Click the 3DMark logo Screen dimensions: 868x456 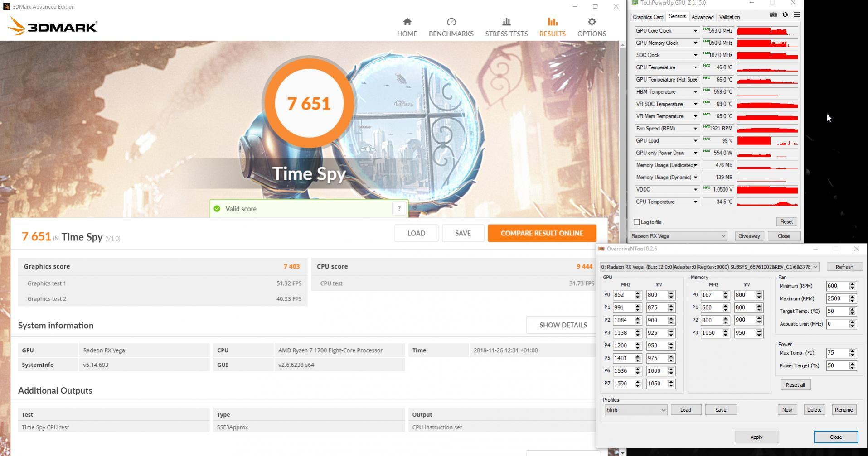point(53,26)
